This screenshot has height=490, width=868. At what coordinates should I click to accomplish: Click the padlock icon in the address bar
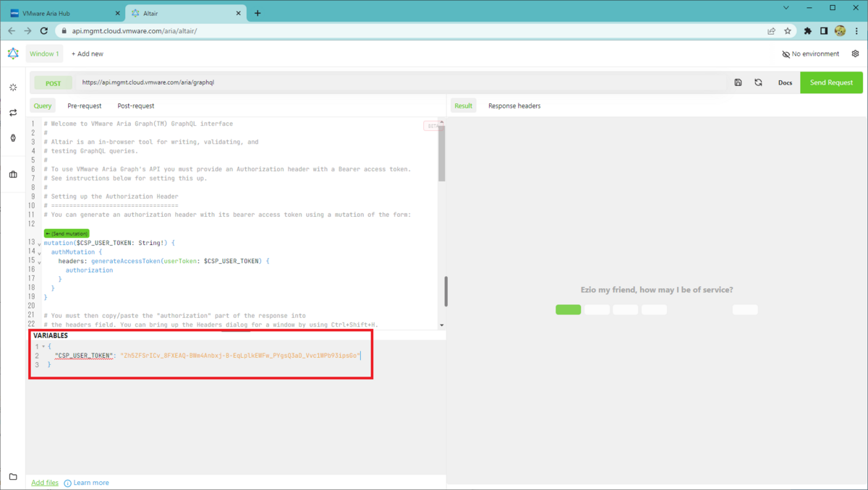pos(64,31)
